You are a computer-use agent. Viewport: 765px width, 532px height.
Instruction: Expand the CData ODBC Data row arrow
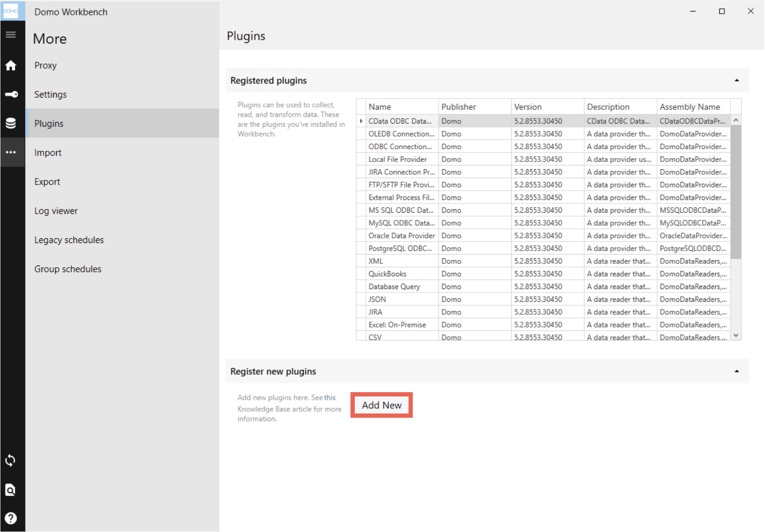click(361, 121)
